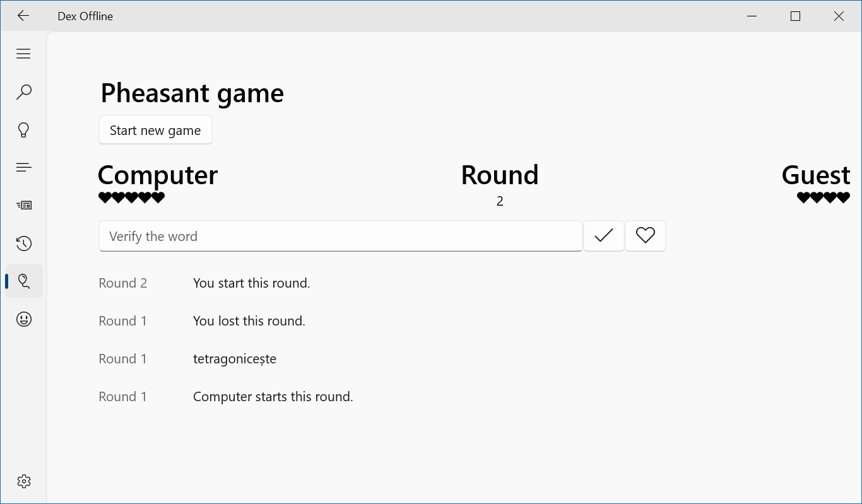Click the 'Computer starts this round' entry
Screen dimensions: 862x504
273,397
